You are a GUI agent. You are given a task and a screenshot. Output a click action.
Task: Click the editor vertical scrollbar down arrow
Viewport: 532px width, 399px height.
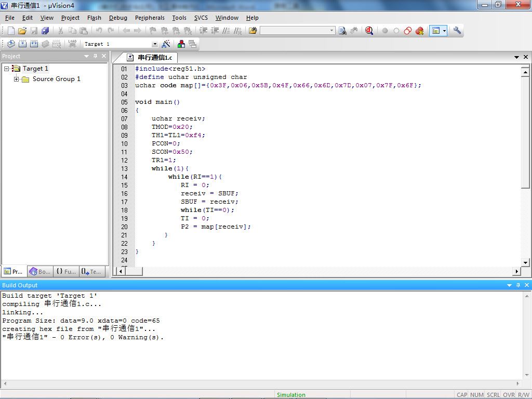pos(525,262)
